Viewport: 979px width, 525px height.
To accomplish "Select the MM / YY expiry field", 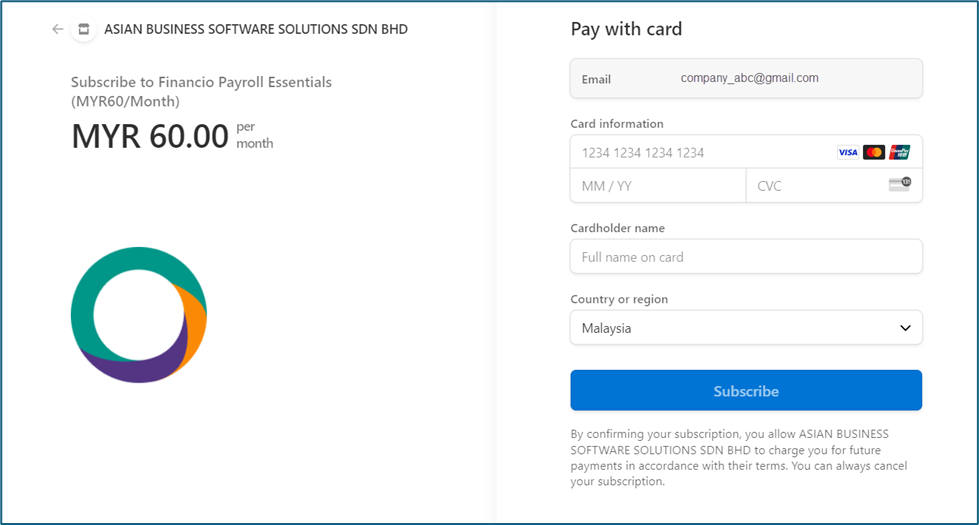I will (658, 185).
